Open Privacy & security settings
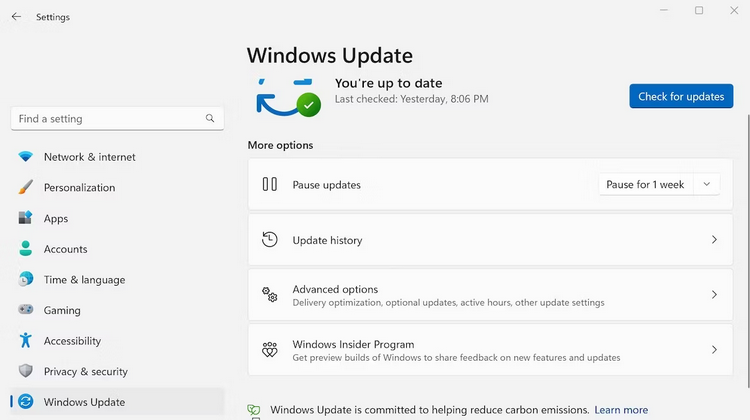Viewport: 750px width, 420px height. point(117,371)
